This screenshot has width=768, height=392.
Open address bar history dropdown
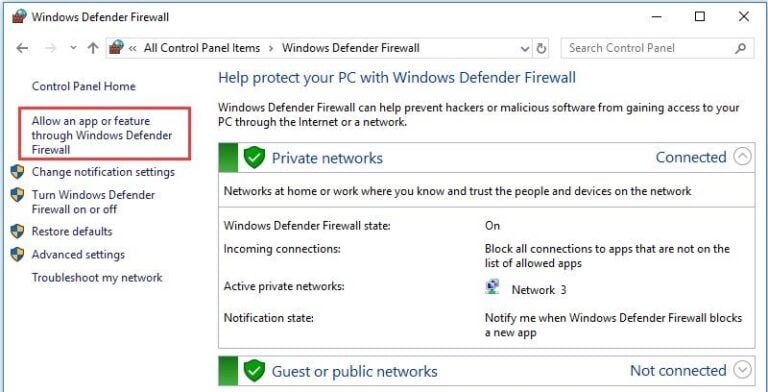click(x=525, y=49)
